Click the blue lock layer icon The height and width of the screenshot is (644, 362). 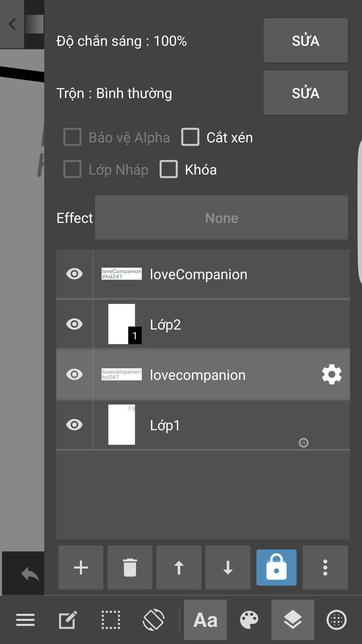[276, 568]
